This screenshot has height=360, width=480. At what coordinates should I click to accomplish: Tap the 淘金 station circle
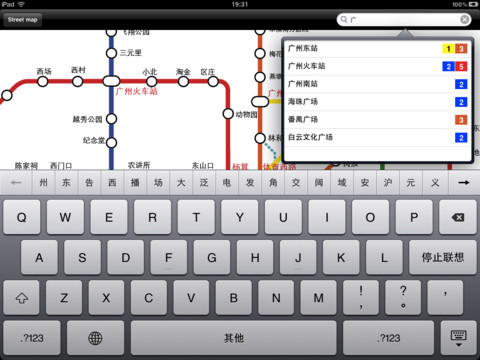pyautogui.click(x=183, y=81)
